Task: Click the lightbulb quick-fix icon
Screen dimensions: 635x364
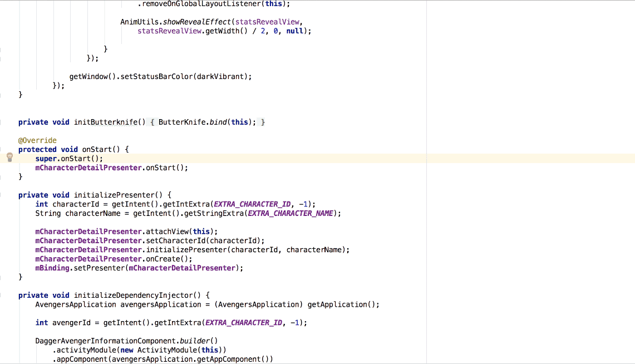Action: [x=9, y=158]
